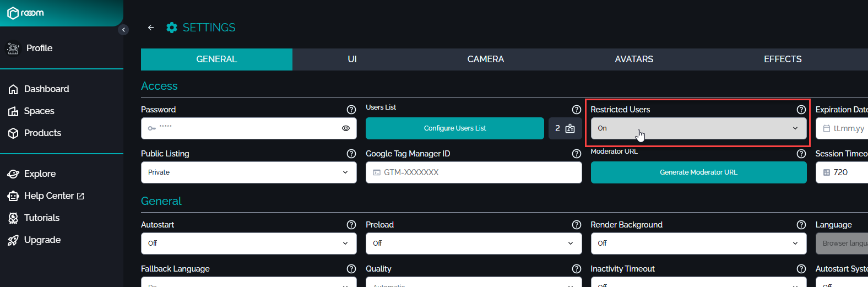Click the back arrow beside Settings
The height and width of the screenshot is (287, 868).
151,28
